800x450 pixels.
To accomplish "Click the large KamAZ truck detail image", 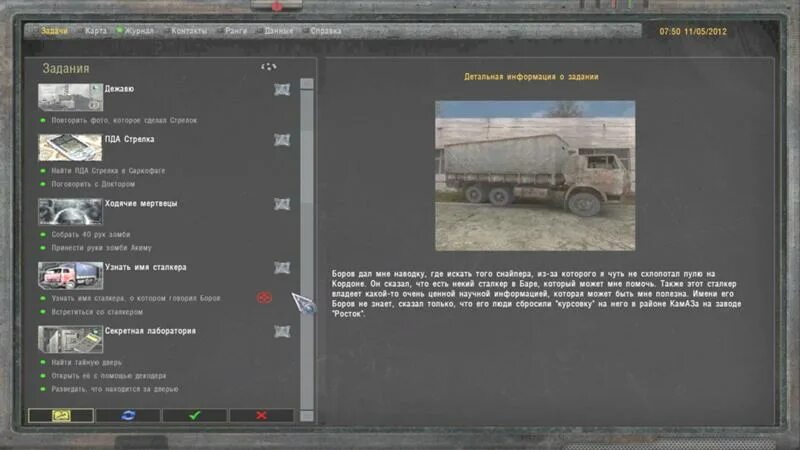I will [535, 176].
